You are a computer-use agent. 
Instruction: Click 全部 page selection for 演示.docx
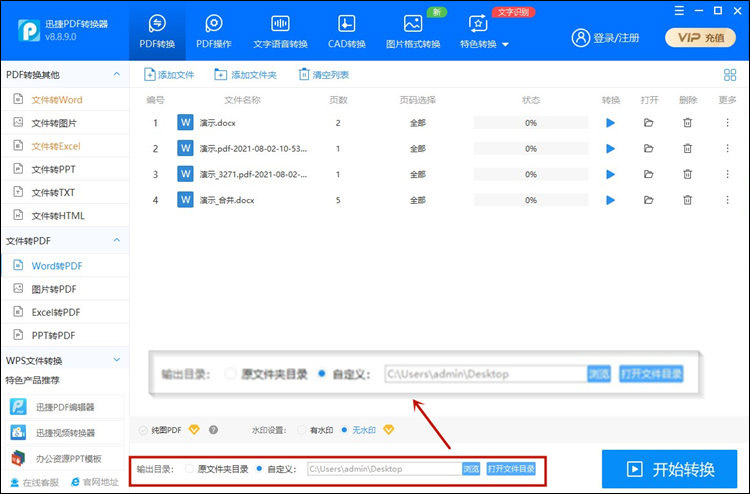[418, 123]
